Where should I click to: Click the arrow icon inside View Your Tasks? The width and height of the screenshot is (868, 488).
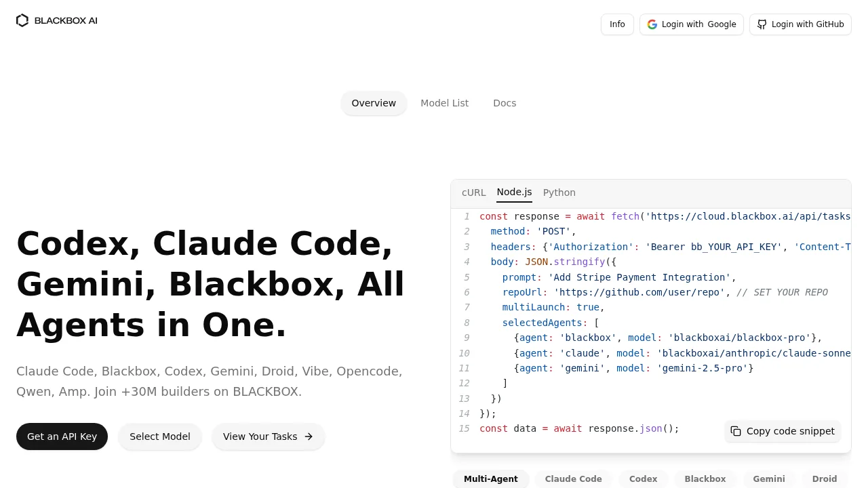tap(308, 436)
